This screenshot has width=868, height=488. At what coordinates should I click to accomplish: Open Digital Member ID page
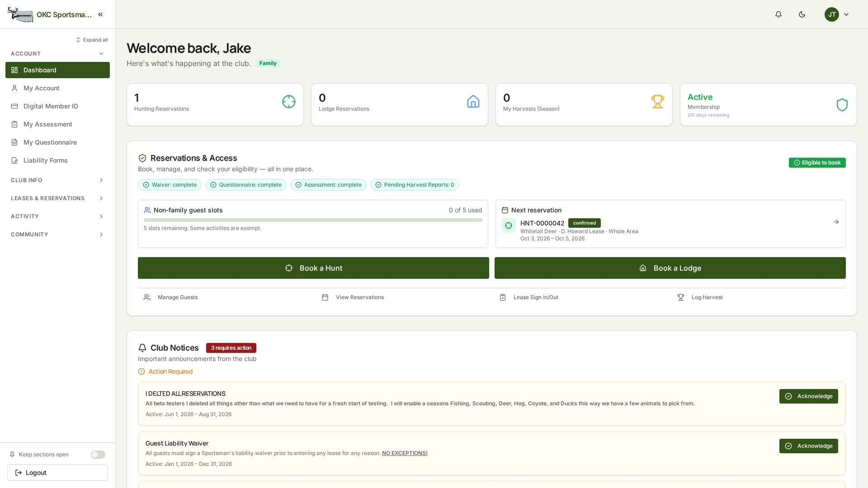pos(57,106)
